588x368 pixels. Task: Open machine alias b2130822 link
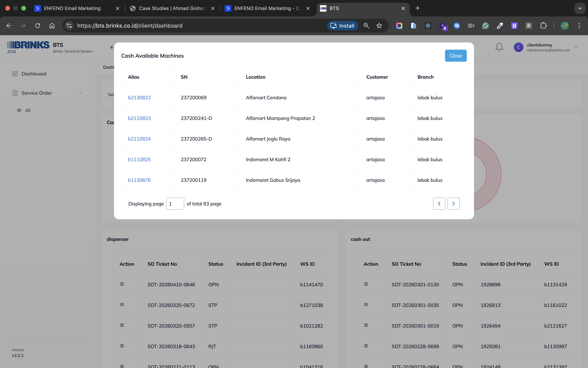139,98
